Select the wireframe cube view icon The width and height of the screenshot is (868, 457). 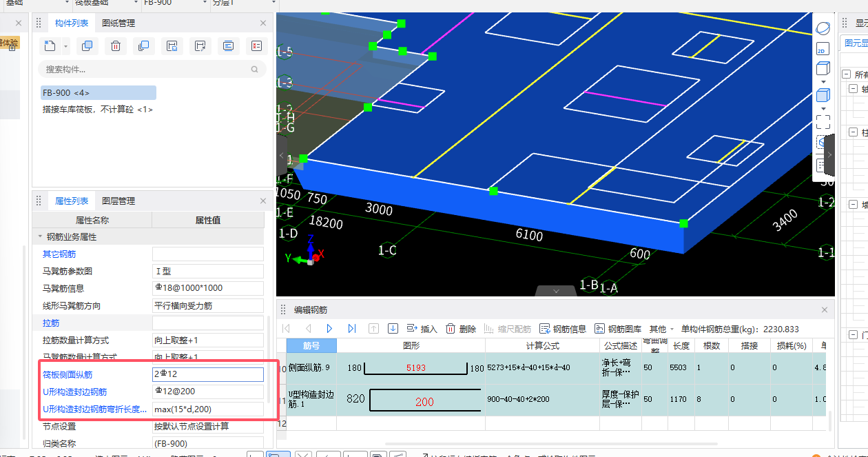823,68
